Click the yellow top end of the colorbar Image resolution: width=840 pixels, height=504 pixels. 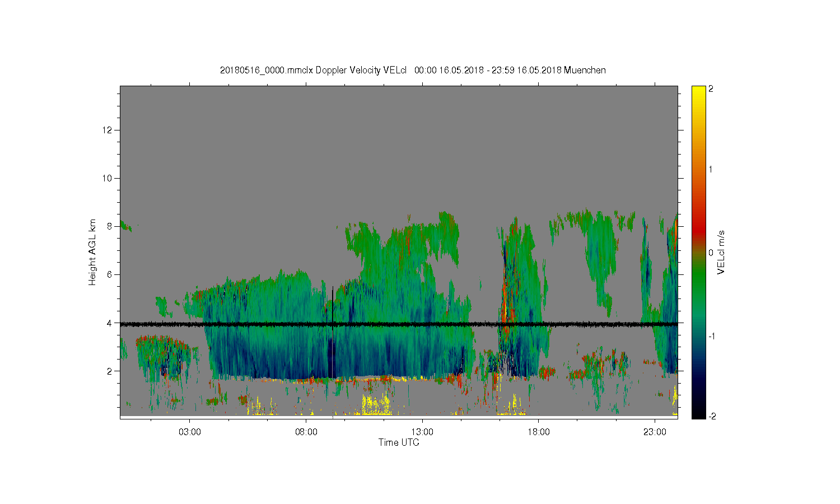(698, 91)
